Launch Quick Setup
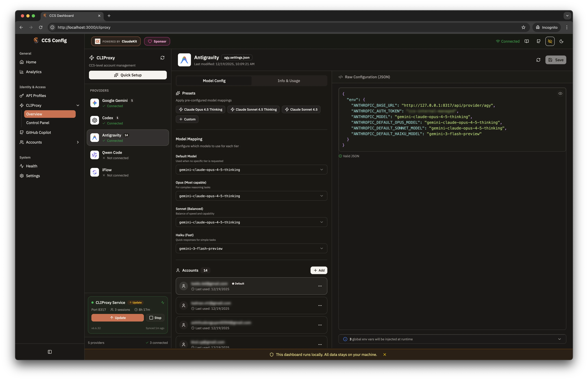Image resolution: width=588 pixels, height=380 pixels. click(x=128, y=75)
